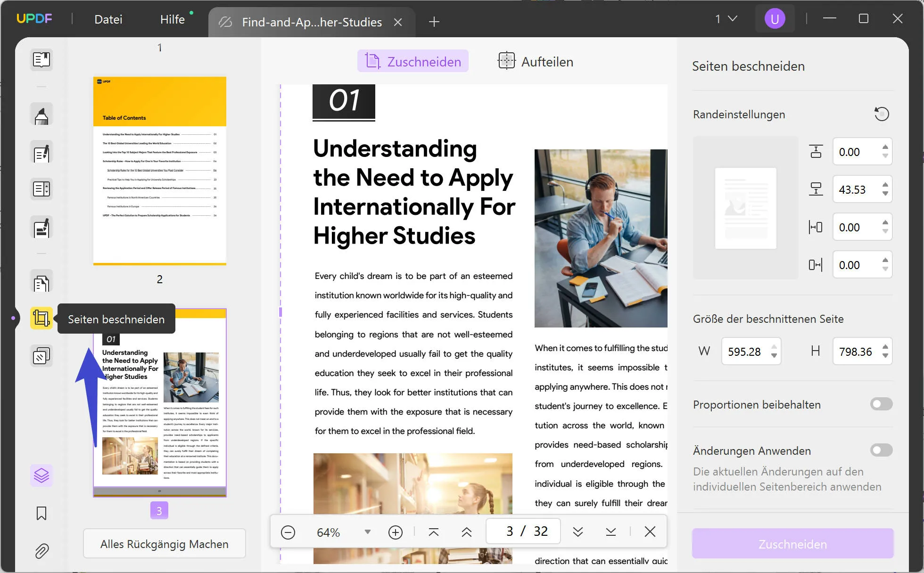The height and width of the screenshot is (573, 924).
Task: Jump to the first page
Action: [x=434, y=532]
